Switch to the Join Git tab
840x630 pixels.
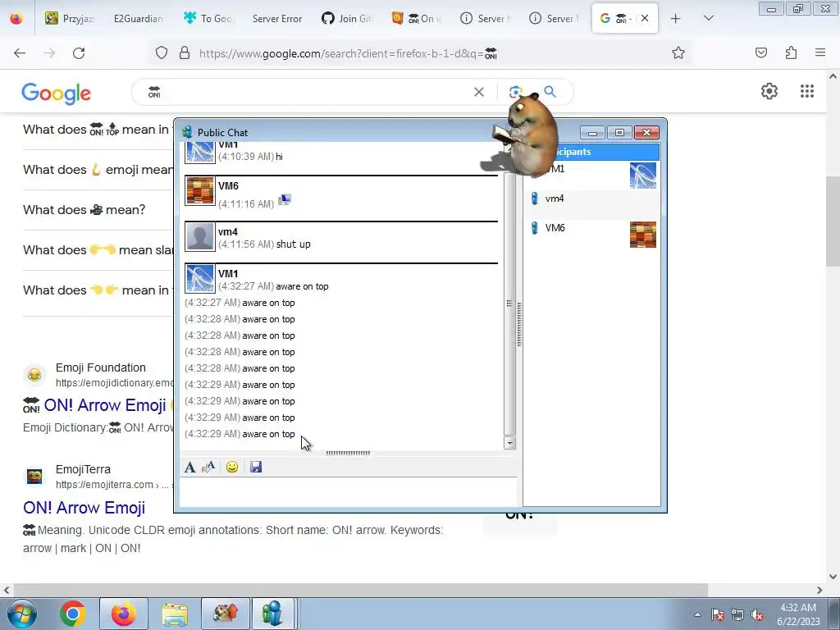pos(347,18)
